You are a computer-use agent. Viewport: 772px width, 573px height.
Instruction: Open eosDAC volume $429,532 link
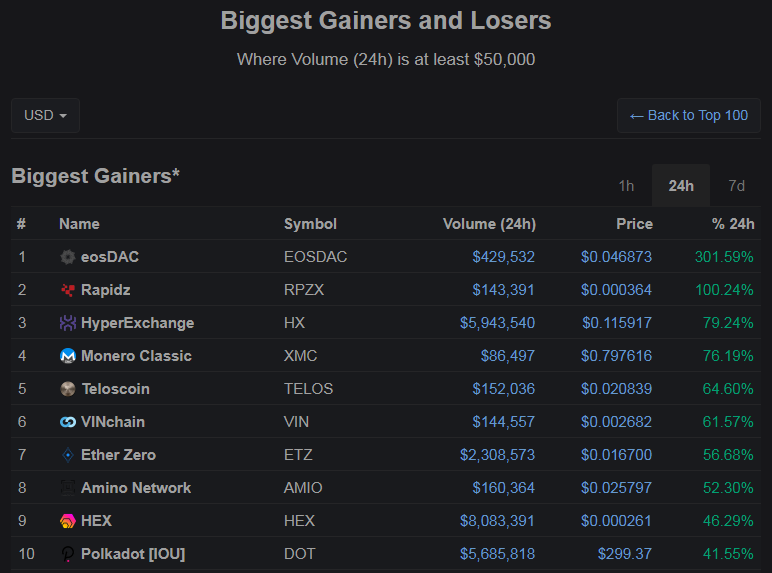[x=503, y=257]
